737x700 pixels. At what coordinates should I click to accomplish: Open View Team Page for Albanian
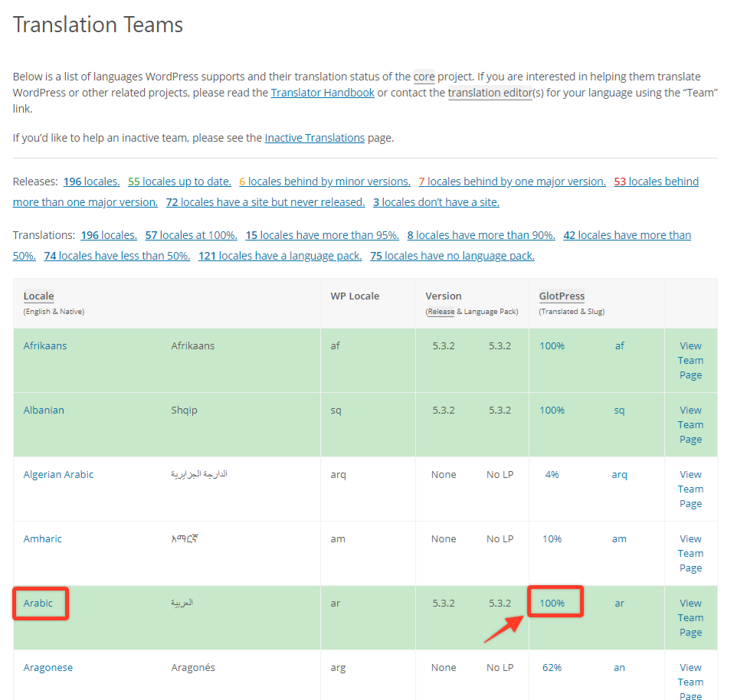click(690, 424)
